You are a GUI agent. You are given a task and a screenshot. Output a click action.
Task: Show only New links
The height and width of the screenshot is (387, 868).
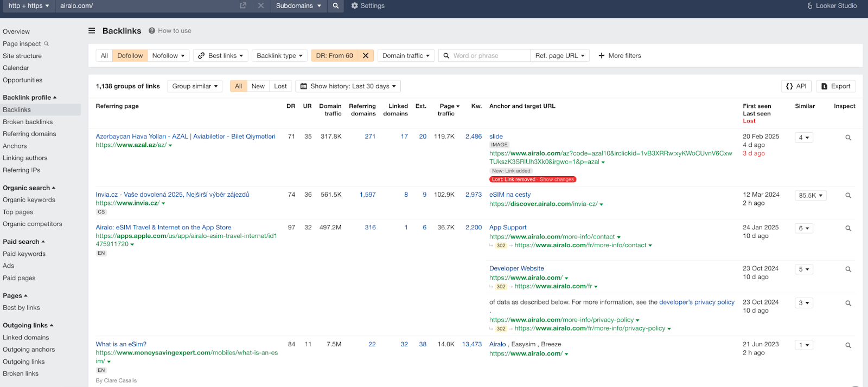tap(258, 86)
